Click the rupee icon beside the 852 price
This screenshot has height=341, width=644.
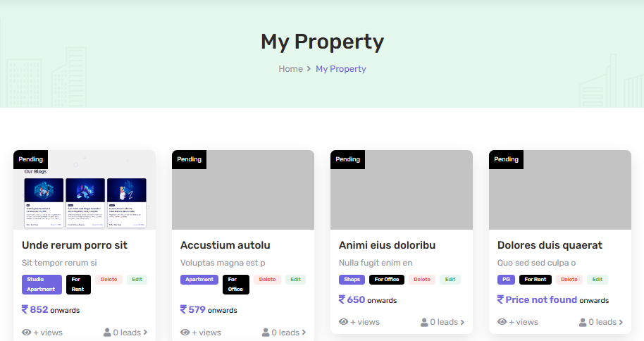point(25,309)
